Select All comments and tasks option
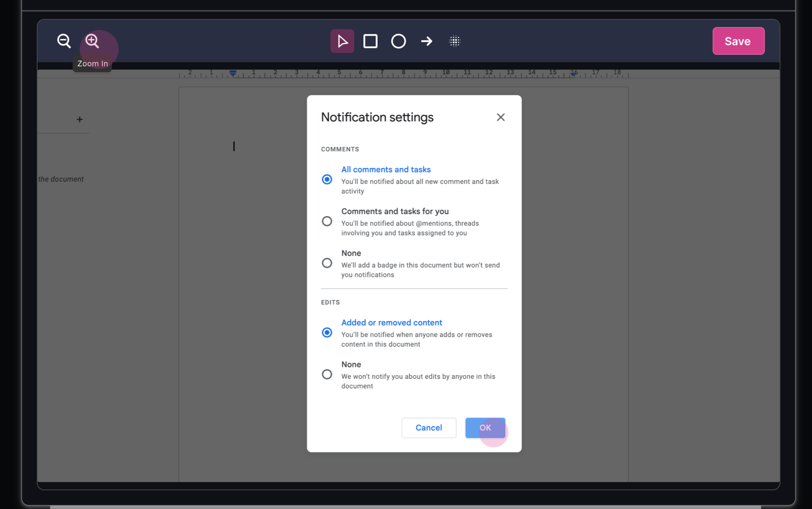The image size is (812, 509). (327, 179)
